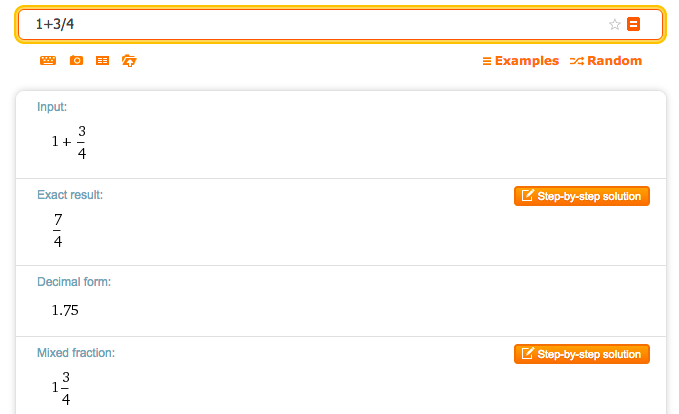
Task: Click the file upload folder icon
Action: (x=129, y=61)
